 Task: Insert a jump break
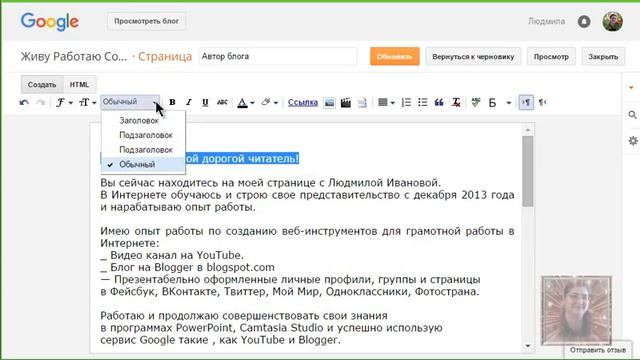[362, 103]
